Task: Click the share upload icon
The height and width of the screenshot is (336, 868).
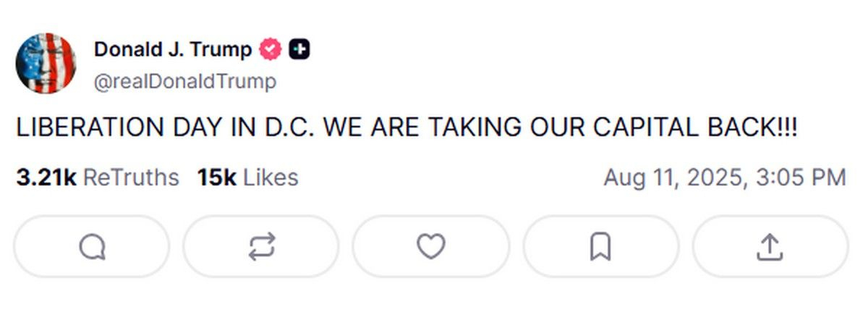Action: click(770, 247)
